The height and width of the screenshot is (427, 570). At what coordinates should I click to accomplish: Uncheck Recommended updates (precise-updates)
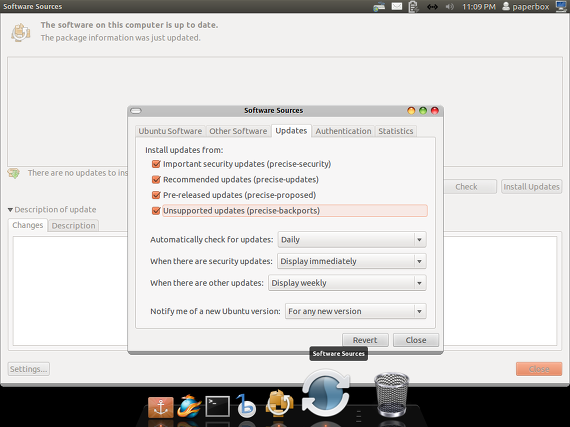156,180
